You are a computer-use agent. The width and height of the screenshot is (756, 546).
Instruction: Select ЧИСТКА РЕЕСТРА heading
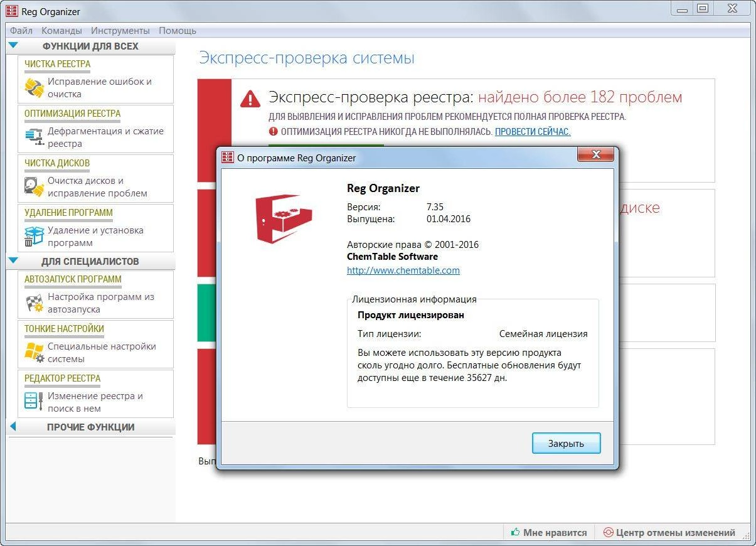[x=57, y=64]
